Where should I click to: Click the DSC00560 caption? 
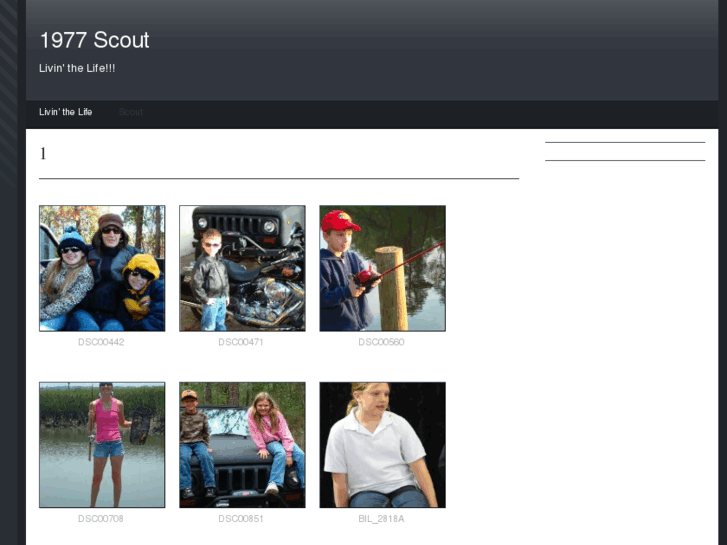382,342
